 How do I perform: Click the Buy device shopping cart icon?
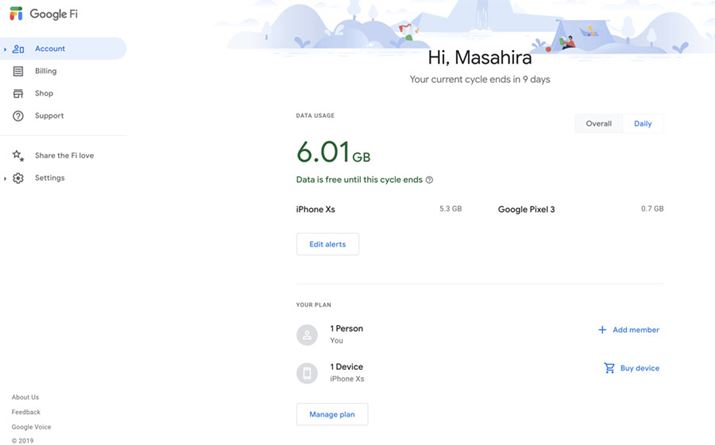click(609, 368)
